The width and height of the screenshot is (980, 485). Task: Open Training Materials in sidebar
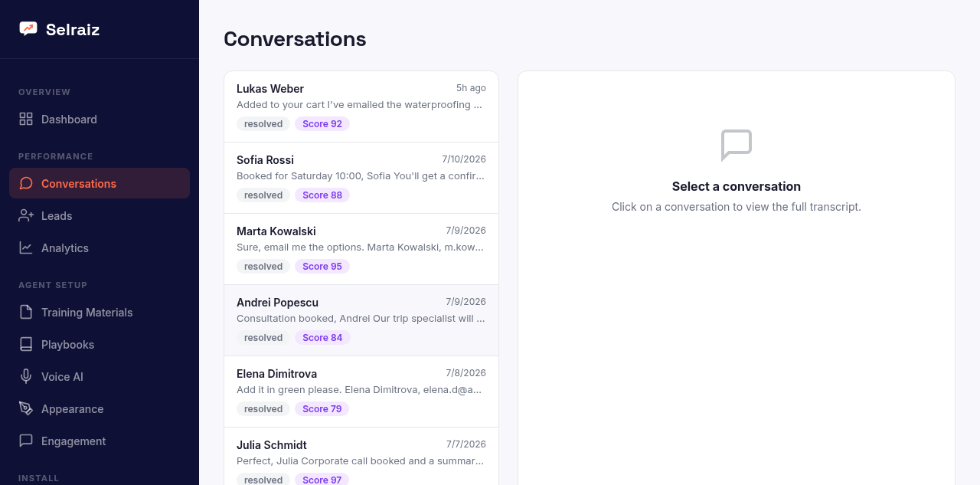pyautogui.click(x=100, y=312)
